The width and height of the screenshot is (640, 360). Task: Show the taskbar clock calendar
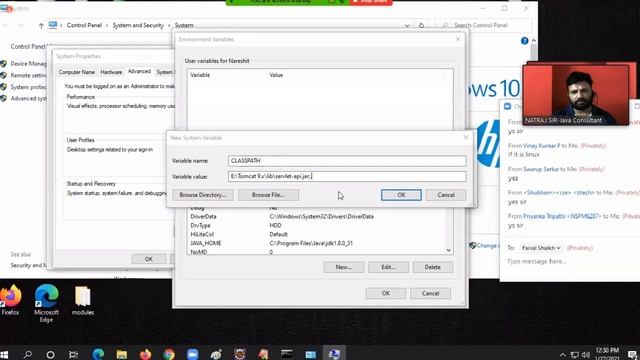607,354
